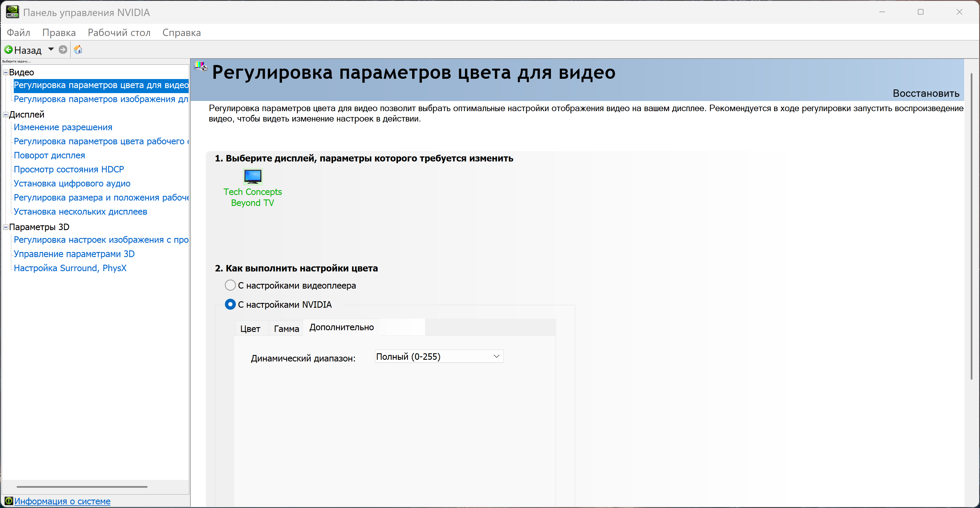Click the system information icon at bottom left
Screen dimensions: 980x508
(x=8, y=501)
